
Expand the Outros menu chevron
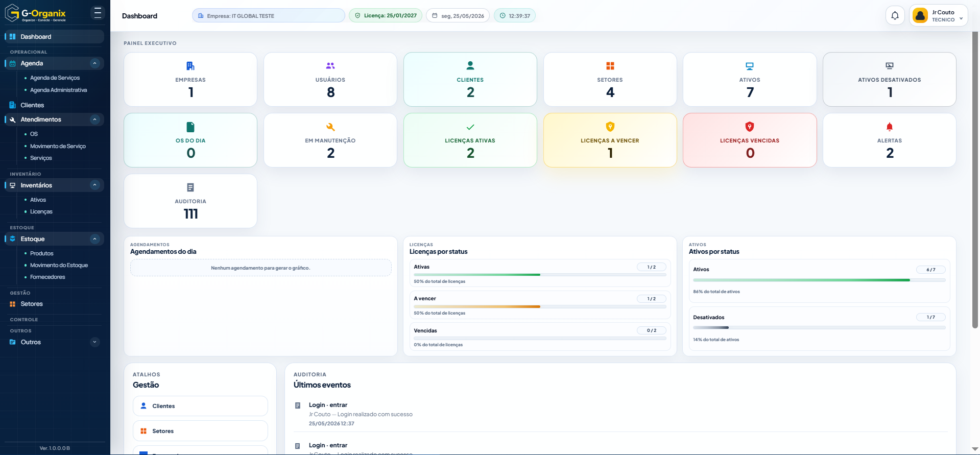click(94, 342)
